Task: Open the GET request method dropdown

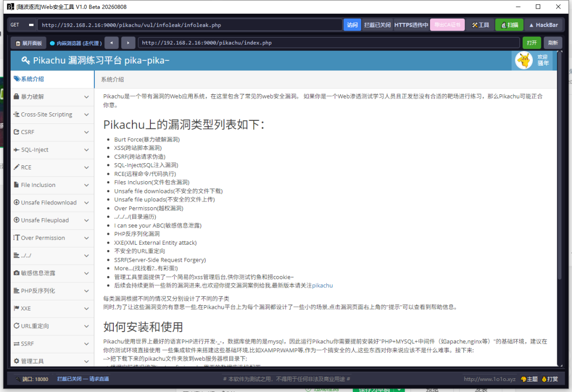Action: (22, 25)
